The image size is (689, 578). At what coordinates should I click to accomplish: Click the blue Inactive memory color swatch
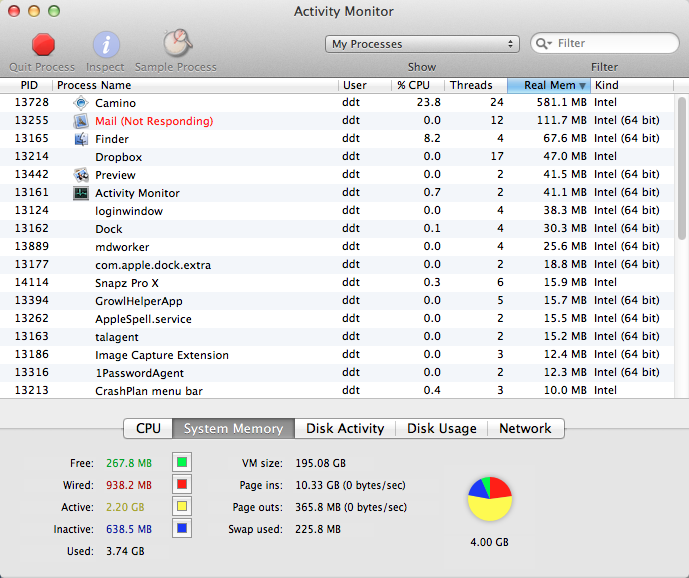(182, 528)
